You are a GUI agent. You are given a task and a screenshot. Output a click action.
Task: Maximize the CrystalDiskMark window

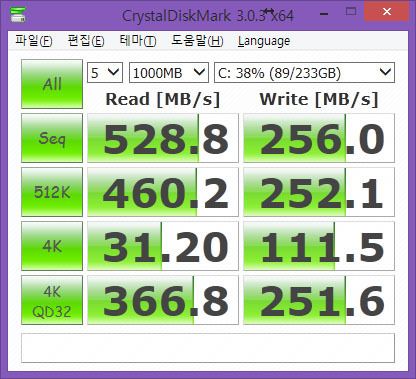tap(351, 12)
